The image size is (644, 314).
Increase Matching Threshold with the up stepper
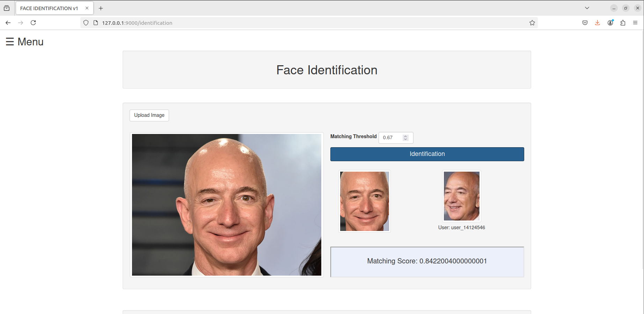click(405, 135)
